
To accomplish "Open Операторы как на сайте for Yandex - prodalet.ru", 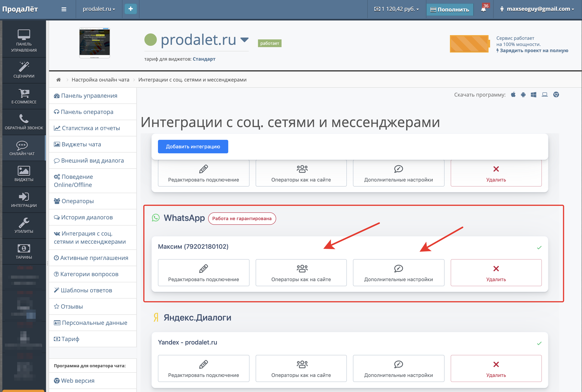I will 301,368.
